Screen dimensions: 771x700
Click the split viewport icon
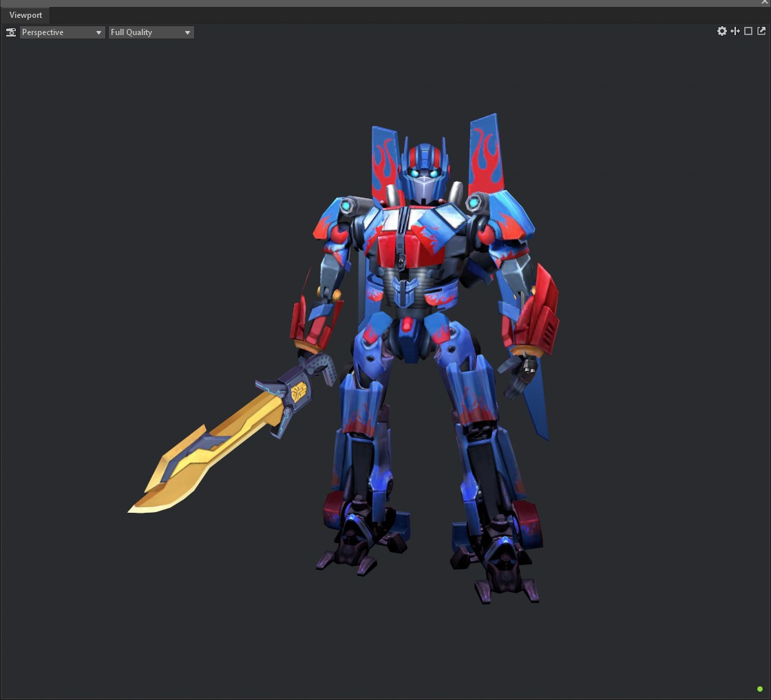(x=735, y=32)
